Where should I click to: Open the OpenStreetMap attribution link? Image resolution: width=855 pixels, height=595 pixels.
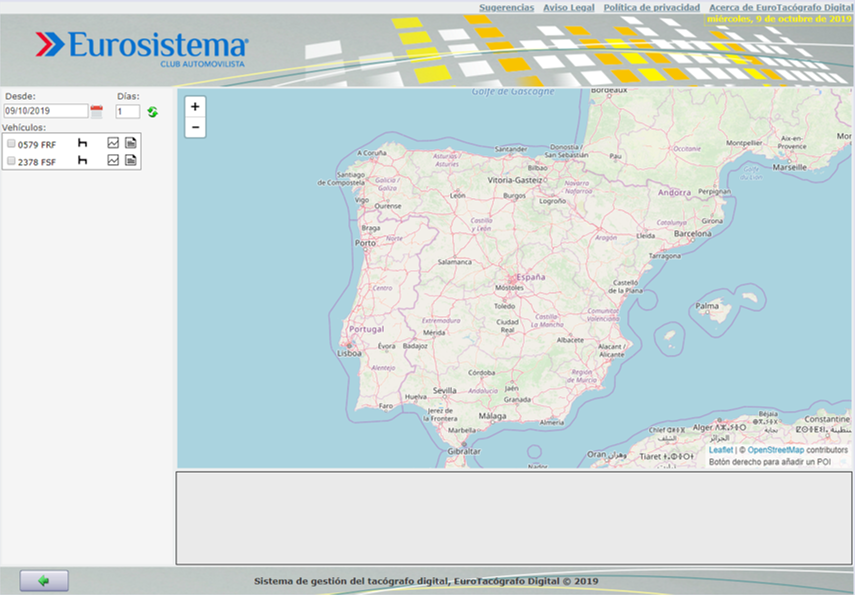[775, 450]
